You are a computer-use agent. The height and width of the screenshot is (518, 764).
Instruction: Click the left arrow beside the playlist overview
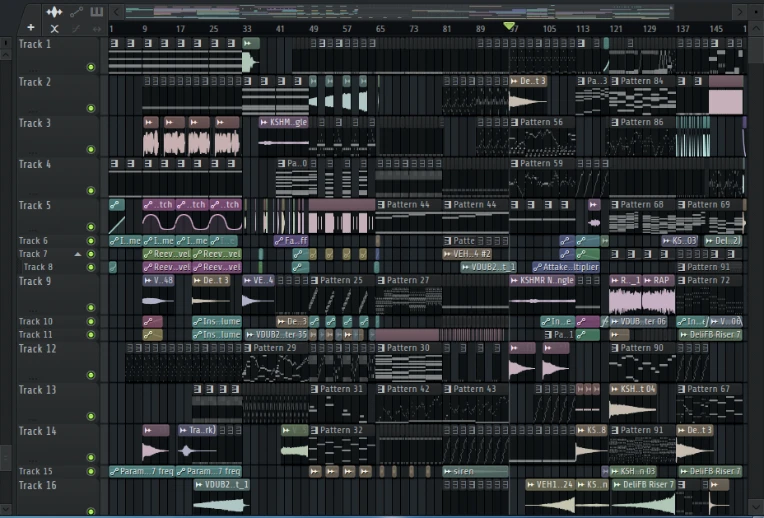click(116, 12)
